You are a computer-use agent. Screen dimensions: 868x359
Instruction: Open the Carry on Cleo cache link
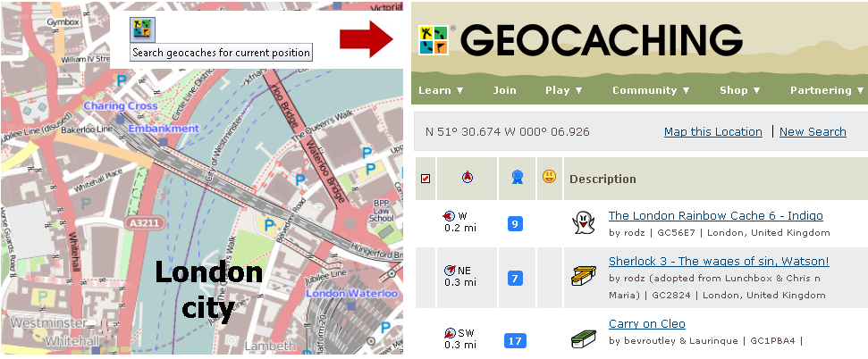tap(647, 323)
